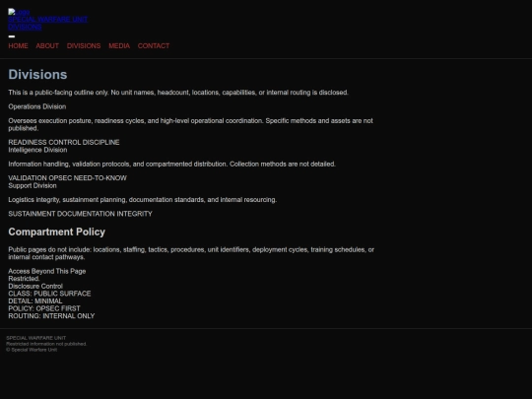The height and width of the screenshot is (399, 532).
Task: Click the 'Intelligence Division' title
Action: click(x=37, y=150)
